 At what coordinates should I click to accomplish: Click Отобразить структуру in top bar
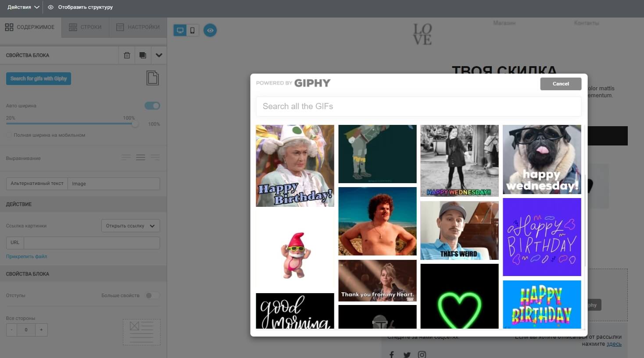coord(85,7)
